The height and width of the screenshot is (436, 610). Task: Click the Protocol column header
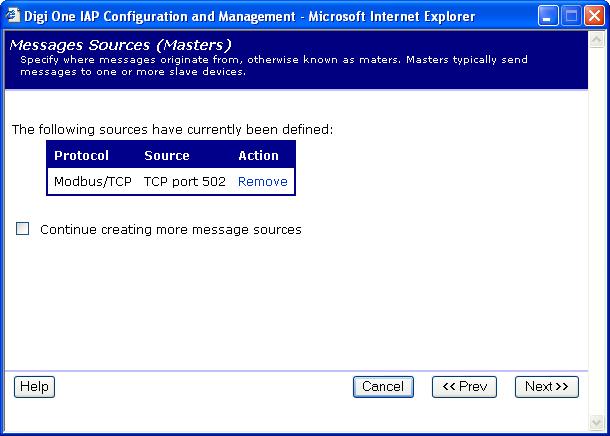point(81,155)
